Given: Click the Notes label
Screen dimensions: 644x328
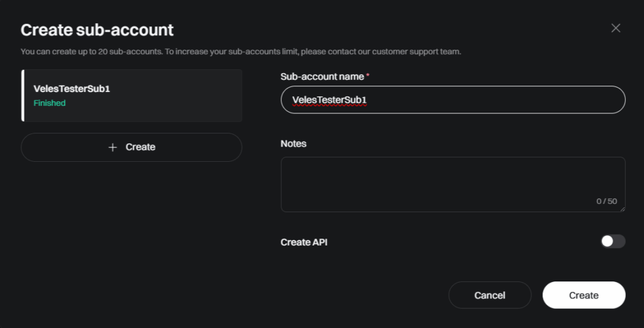Looking at the screenshot, I should [x=293, y=144].
